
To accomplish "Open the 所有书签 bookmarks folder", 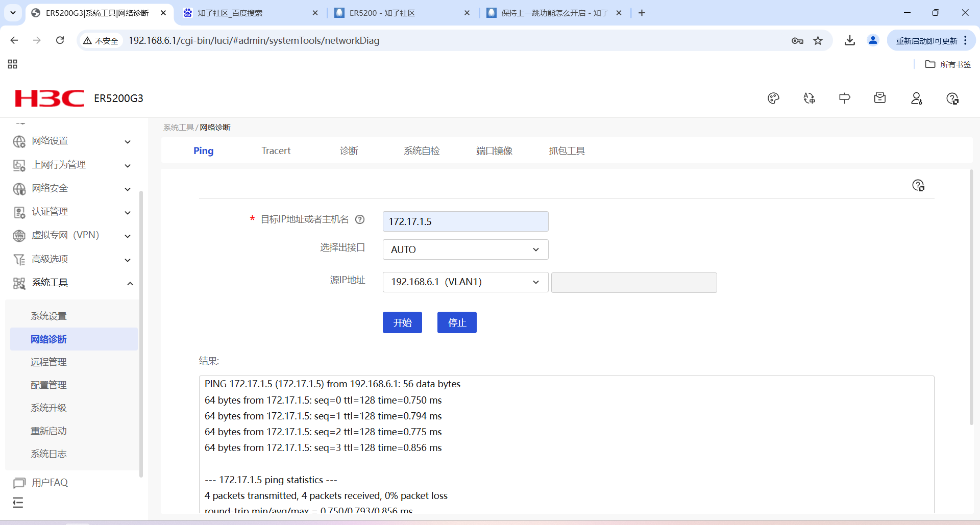I will [948, 64].
